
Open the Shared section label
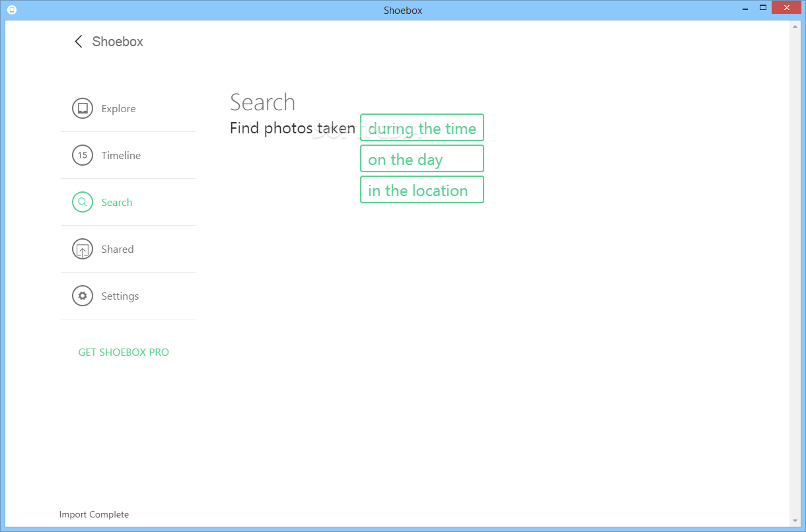[118, 249]
